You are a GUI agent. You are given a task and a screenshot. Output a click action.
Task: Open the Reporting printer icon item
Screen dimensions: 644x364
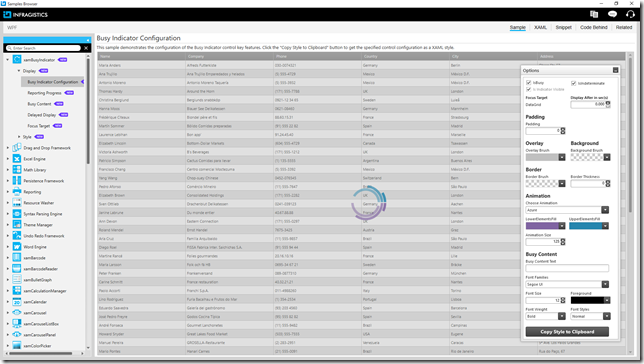(x=17, y=191)
